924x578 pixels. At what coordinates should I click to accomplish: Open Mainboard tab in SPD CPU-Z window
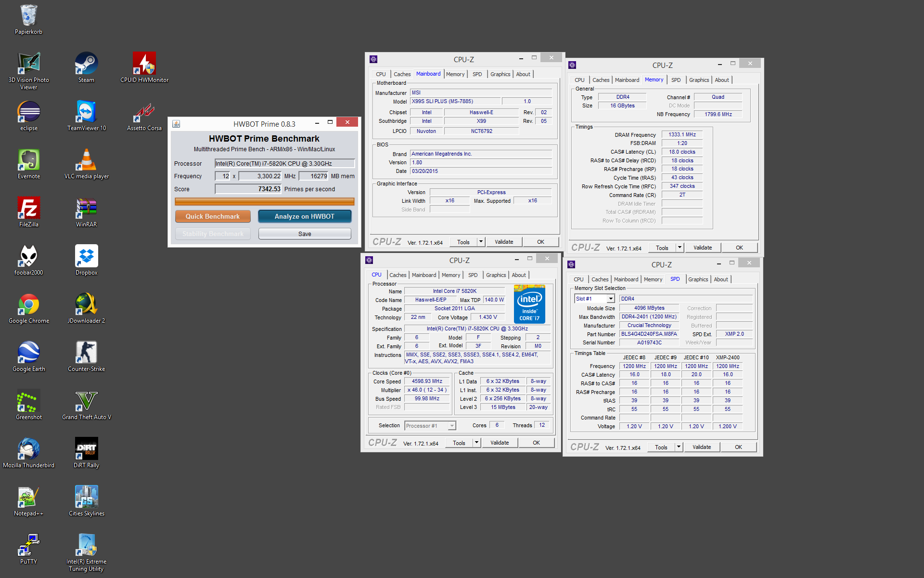tap(626, 279)
